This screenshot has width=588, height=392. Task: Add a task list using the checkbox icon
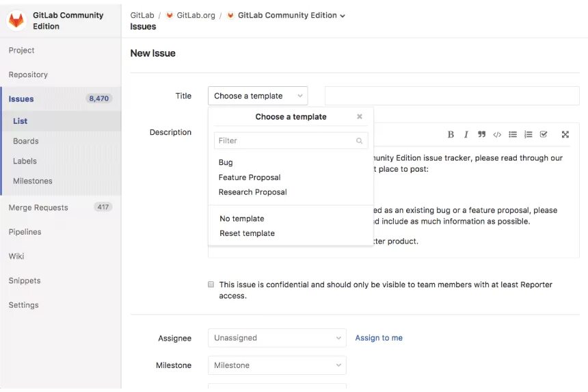point(544,135)
